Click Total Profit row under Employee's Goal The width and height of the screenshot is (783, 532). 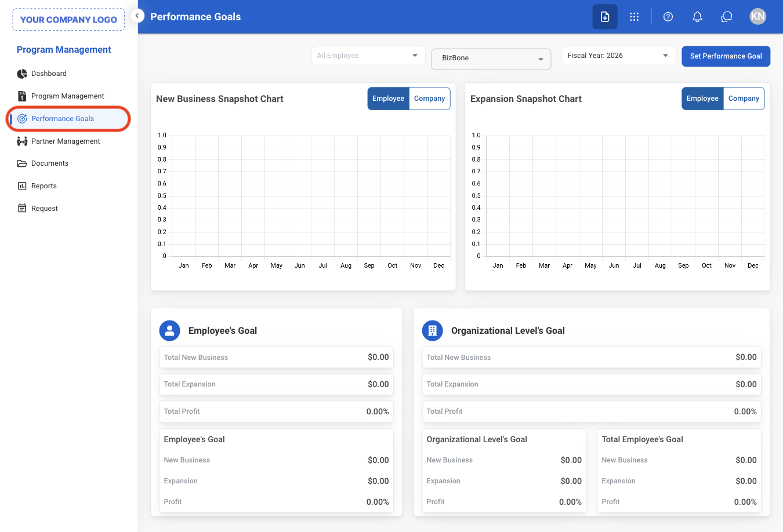click(277, 411)
